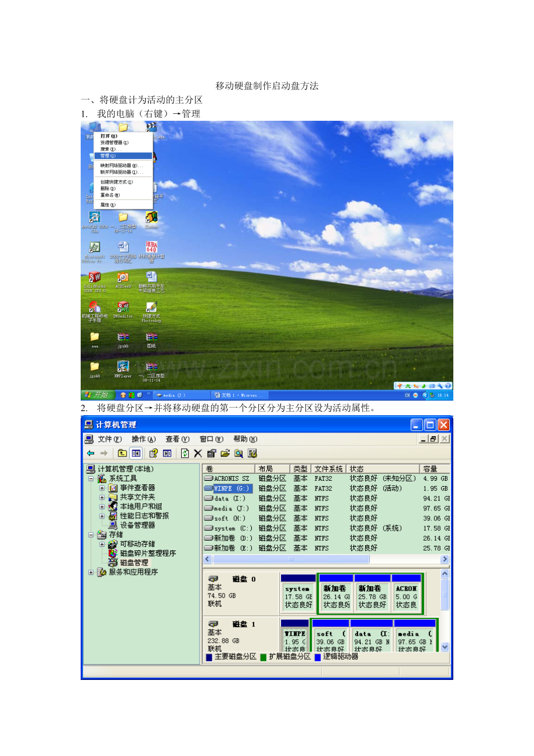534x756 pixels.
Task: Open KMPlayer desktop shortcut
Action: (x=123, y=369)
